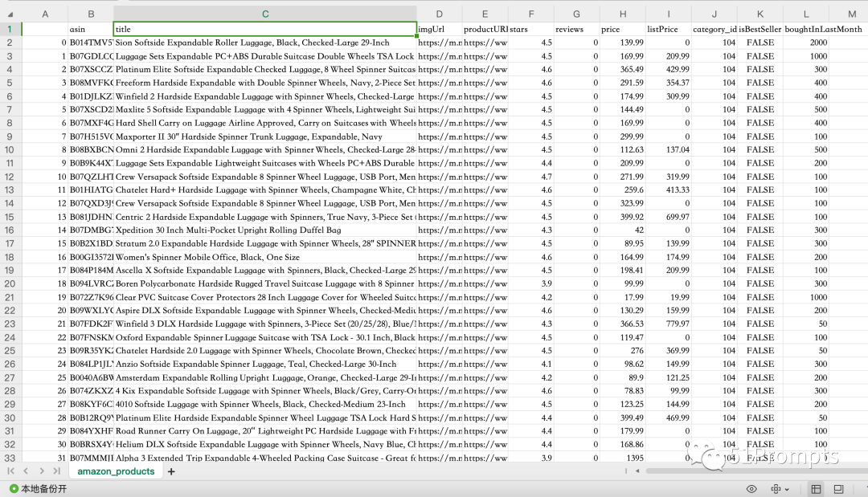Click the horizontal scrollbar track
Viewport: 868px width, 497px height.
click(757, 471)
